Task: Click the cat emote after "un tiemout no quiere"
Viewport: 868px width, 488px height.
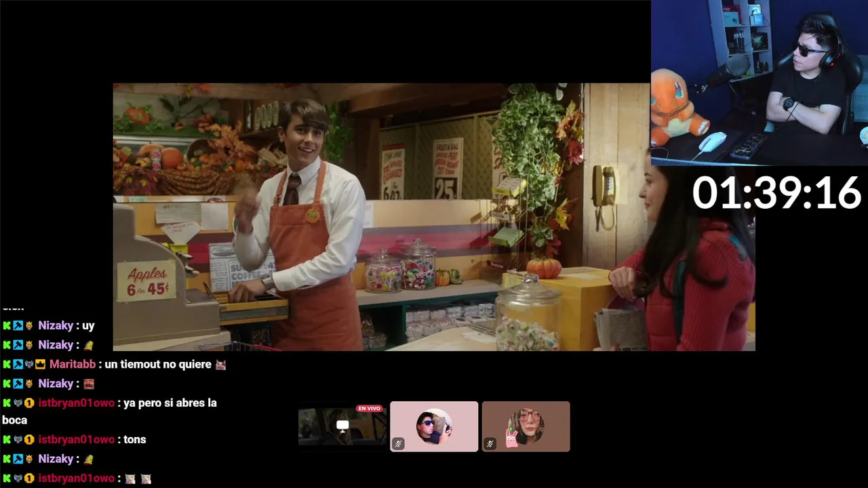Action: pyautogui.click(x=220, y=365)
